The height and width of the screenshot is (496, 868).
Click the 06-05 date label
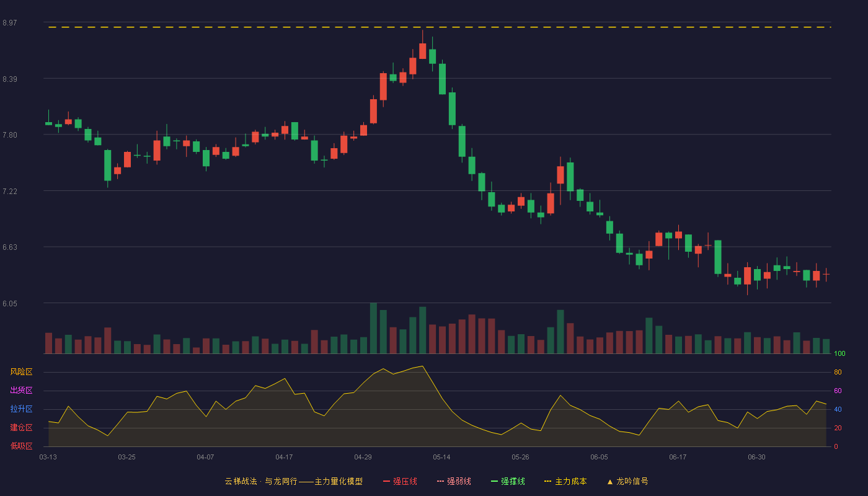pos(599,457)
